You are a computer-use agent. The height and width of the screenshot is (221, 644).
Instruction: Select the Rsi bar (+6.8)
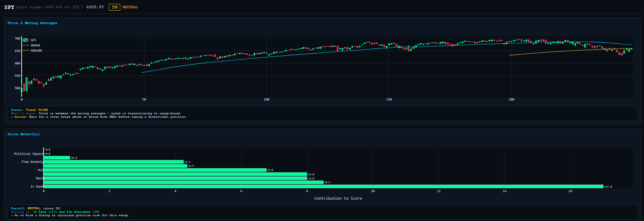pyautogui.click(x=155, y=170)
